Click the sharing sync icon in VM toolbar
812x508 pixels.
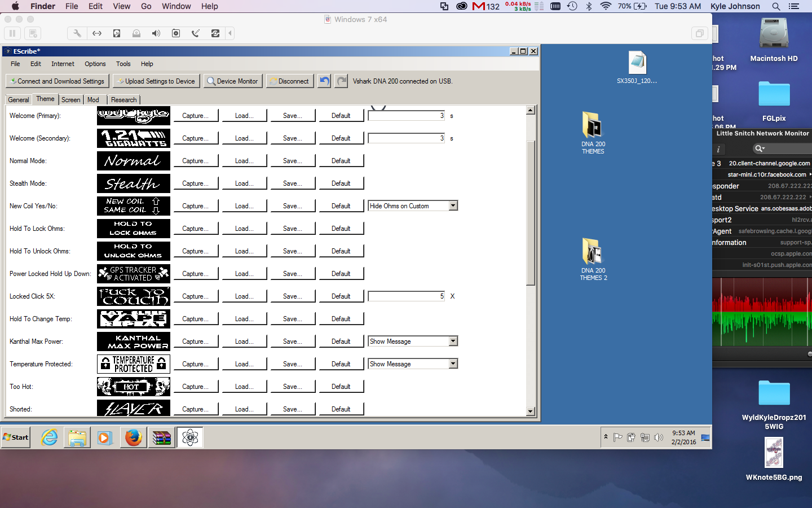(x=215, y=33)
